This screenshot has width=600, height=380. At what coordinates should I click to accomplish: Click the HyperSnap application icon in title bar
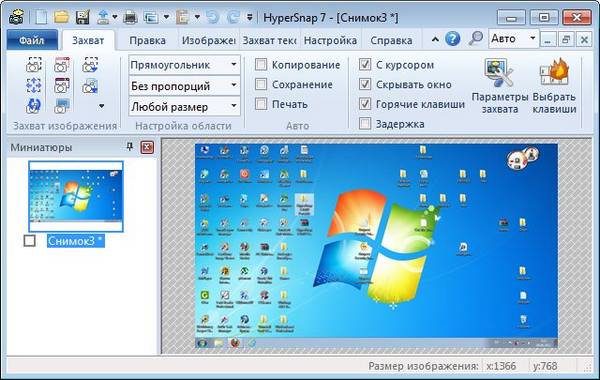pyautogui.click(x=16, y=17)
